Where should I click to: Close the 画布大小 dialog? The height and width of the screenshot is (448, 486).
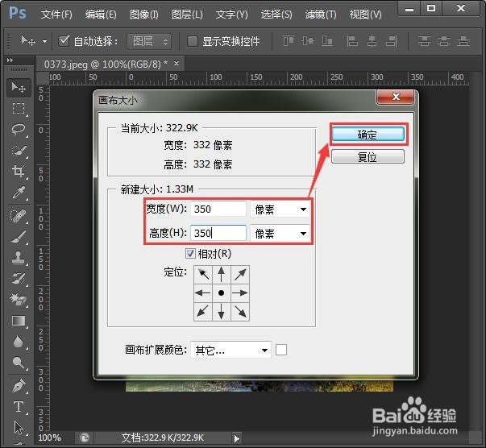click(x=395, y=97)
